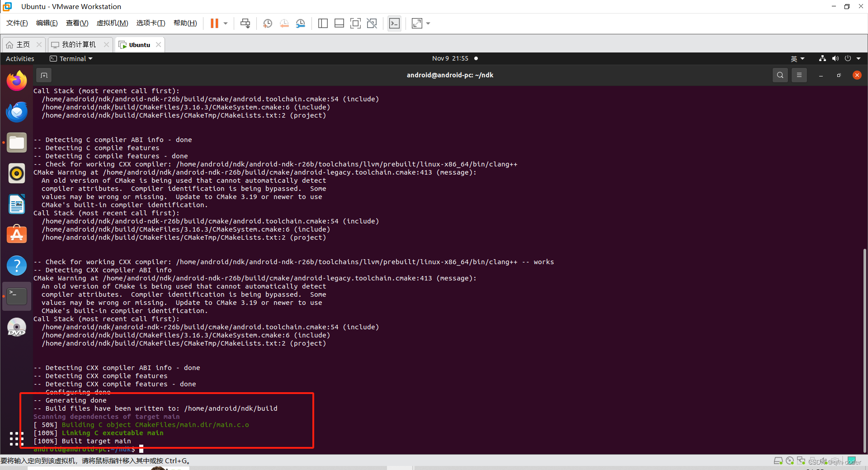Click the disk status icon in status bar
Image resolution: width=868 pixels, height=470 pixels.
[778, 461]
